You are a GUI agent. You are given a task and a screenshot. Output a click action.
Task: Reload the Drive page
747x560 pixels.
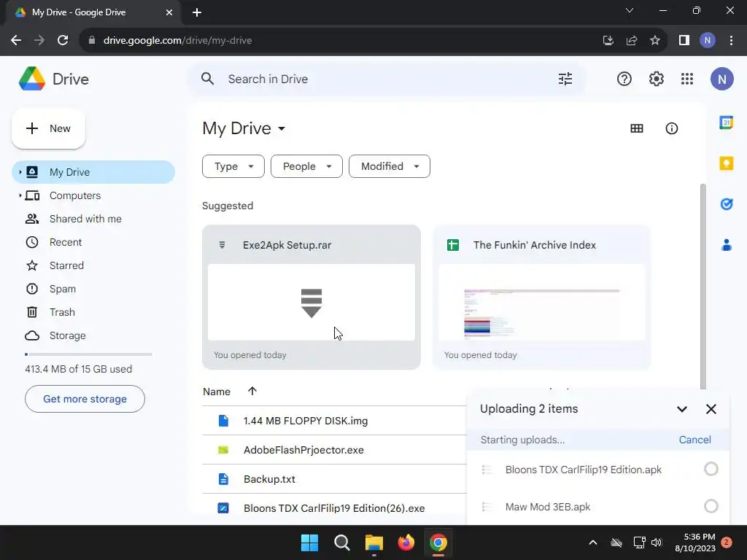pos(63,41)
